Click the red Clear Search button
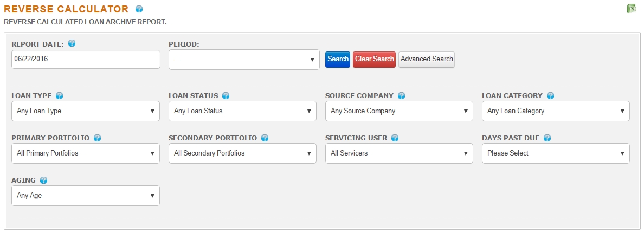Screen dimensions: 644x233 (x=374, y=59)
